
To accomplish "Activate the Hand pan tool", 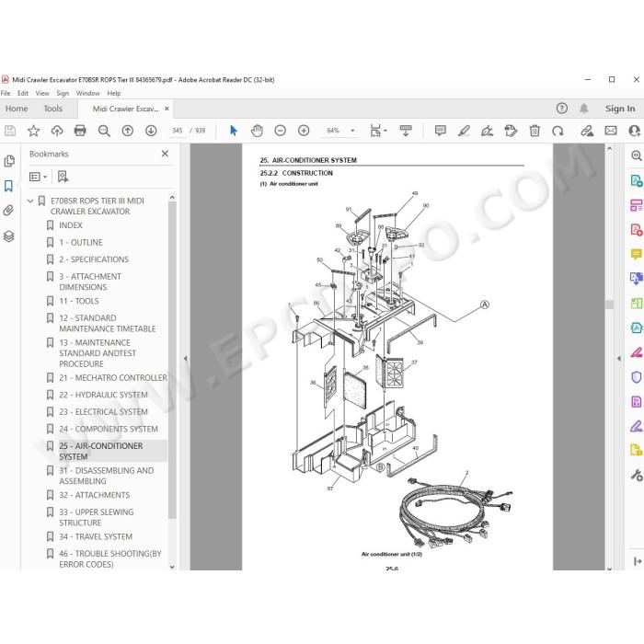I will [257, 131].
